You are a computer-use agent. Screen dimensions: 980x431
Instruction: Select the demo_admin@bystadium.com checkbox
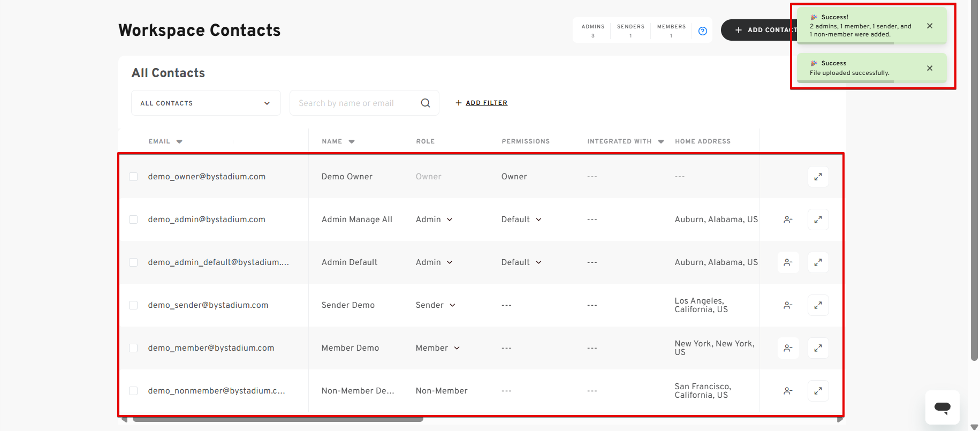tap(133, 220)
